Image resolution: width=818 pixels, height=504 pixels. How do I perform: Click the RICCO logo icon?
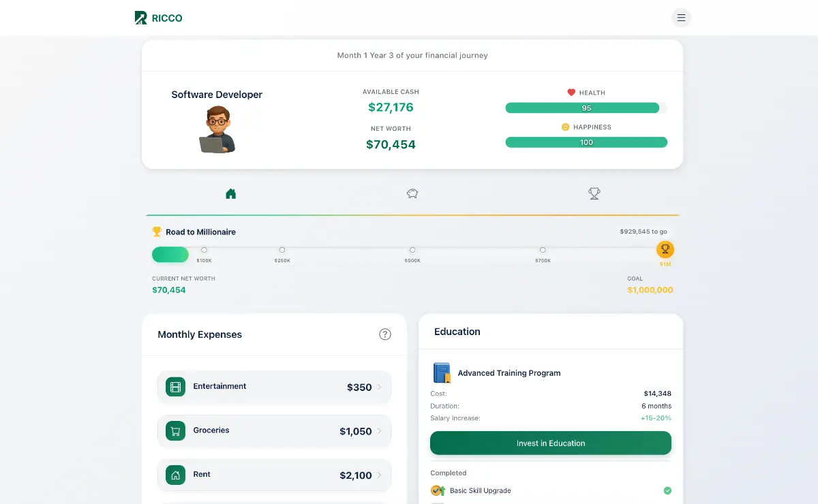click(140, 17)
